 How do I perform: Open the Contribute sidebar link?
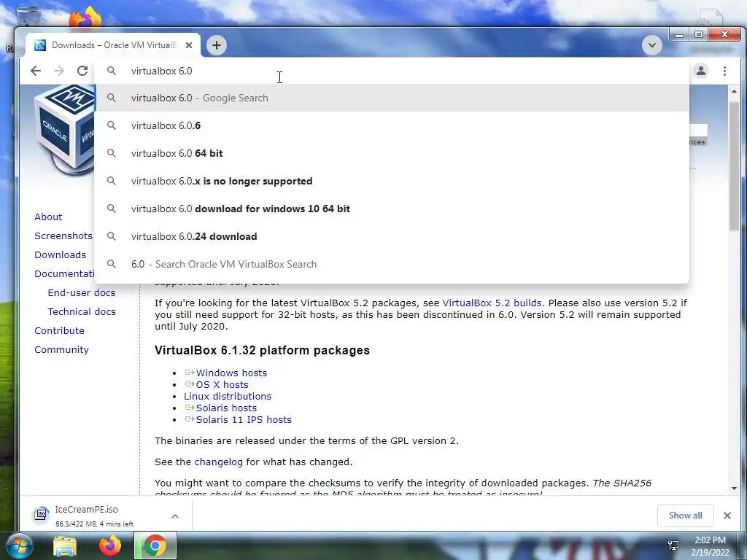[x=59, y=330]
